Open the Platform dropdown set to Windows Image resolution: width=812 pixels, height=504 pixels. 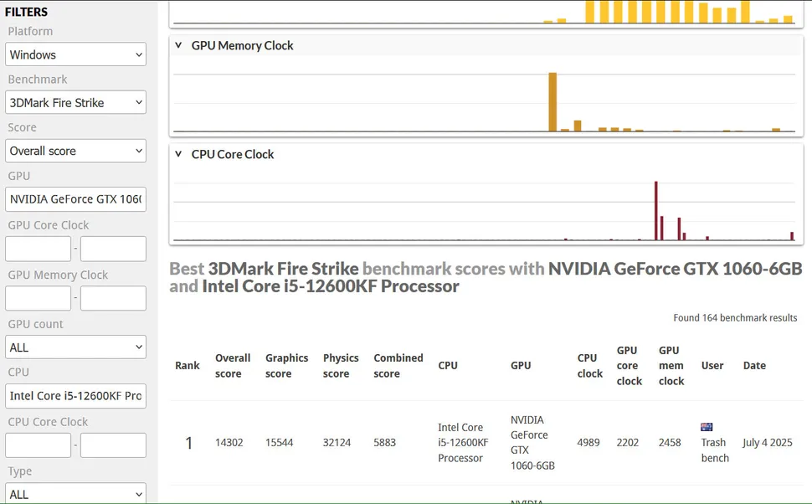pos(76,54)
